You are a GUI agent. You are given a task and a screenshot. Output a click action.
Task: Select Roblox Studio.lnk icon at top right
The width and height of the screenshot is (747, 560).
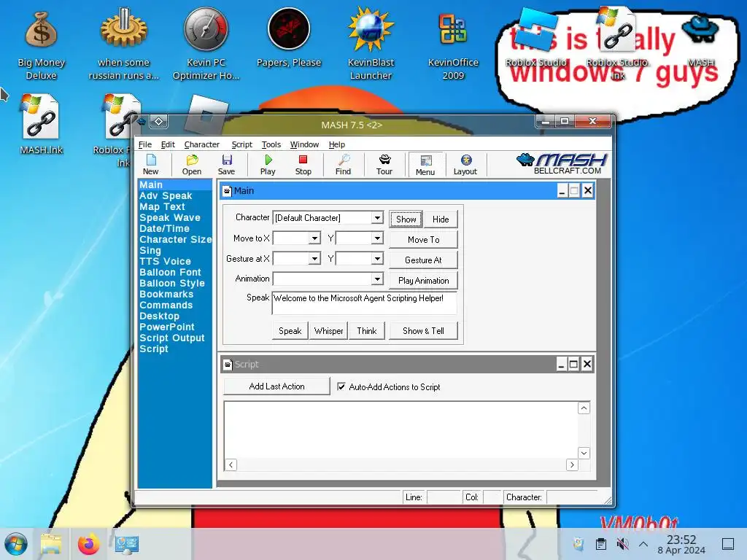[618, 43]
